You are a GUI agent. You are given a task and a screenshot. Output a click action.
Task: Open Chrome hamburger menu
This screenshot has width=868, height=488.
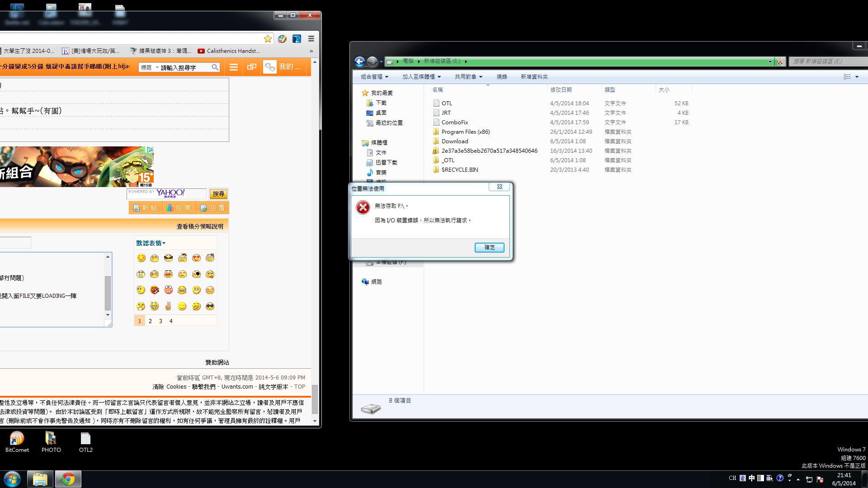[311, 39]
